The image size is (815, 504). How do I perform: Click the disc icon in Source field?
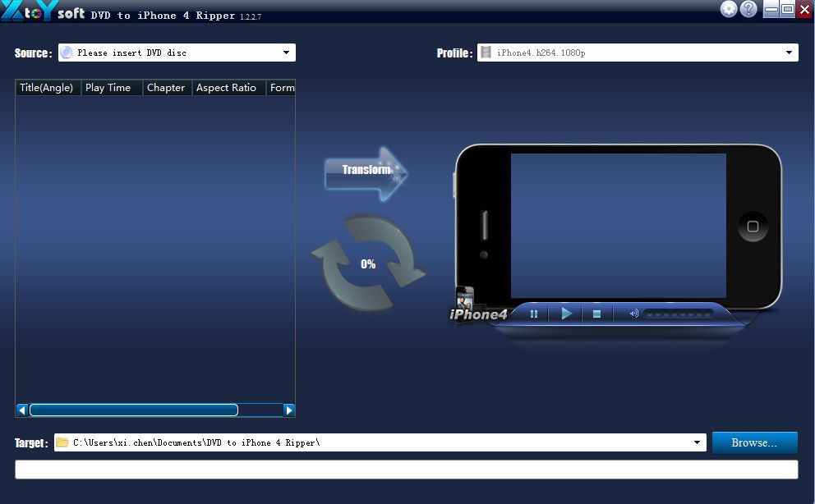coord(66,53)
